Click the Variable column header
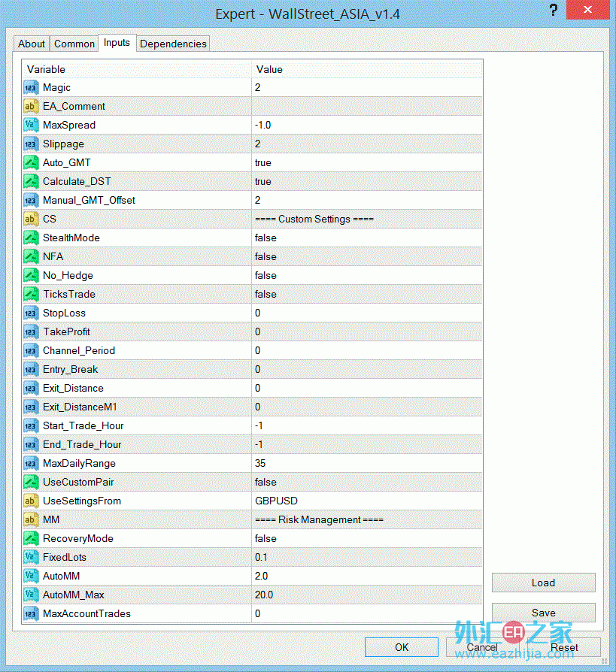616x672 pixels. point(136,69)
